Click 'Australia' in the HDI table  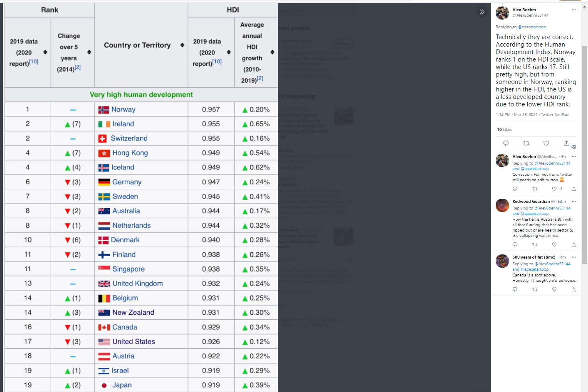(x=126, y=211)
